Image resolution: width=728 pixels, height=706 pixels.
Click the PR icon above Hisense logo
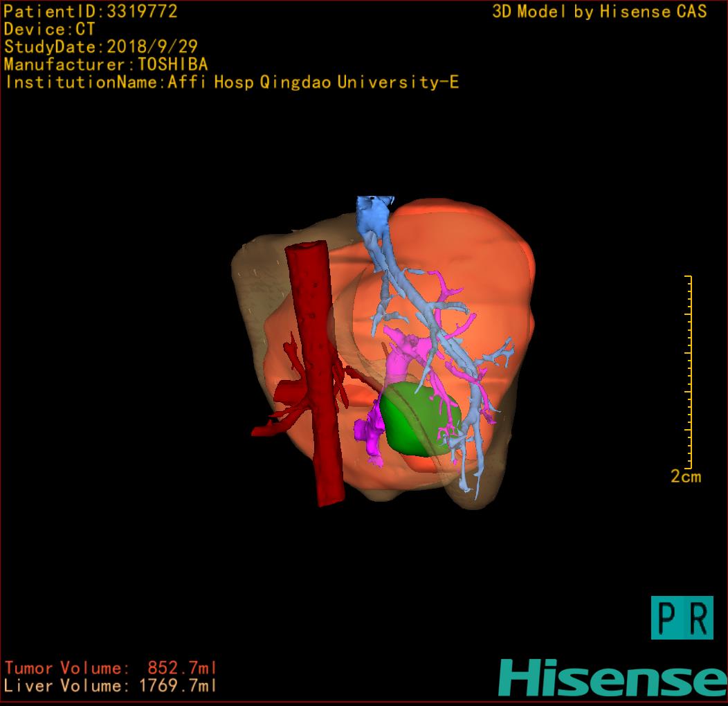[682, 617]
